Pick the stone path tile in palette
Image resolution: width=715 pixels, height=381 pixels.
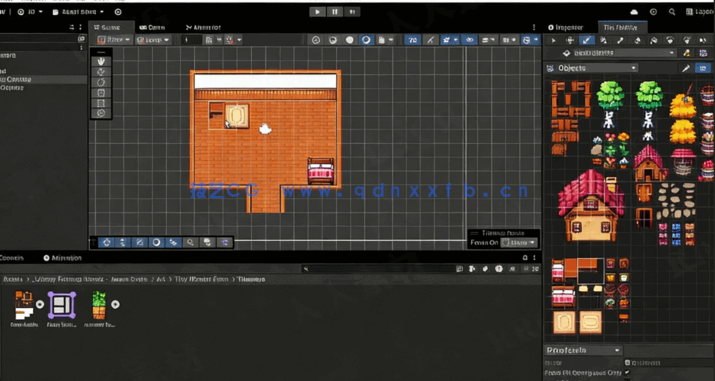(x=677, y=201)
